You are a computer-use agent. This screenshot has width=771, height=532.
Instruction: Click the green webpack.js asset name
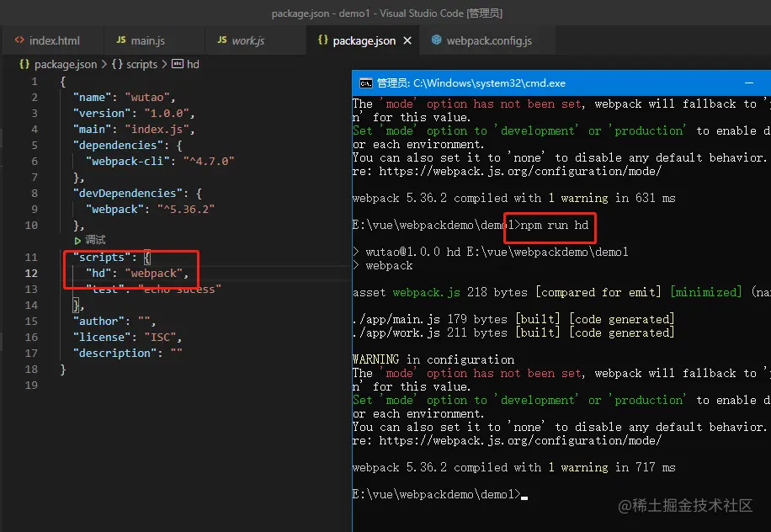(x=426, y=293)
